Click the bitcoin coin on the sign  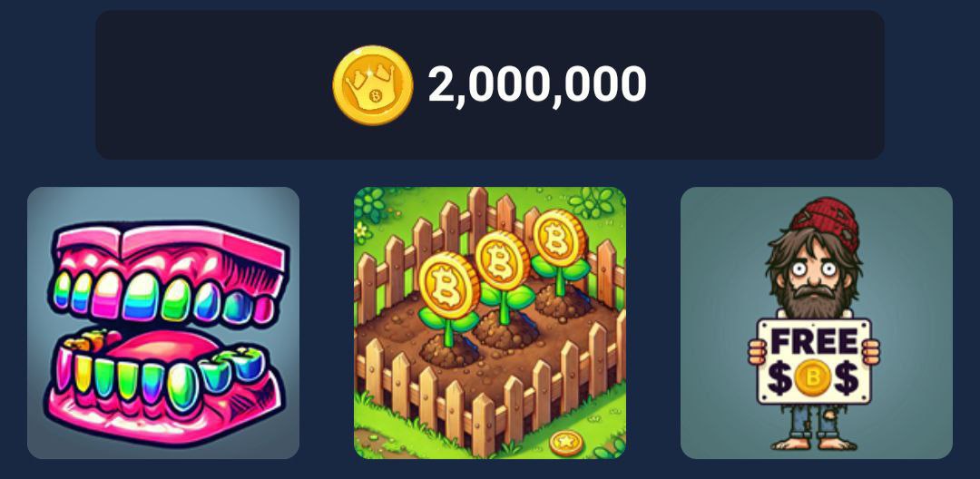tap(812, 377)
